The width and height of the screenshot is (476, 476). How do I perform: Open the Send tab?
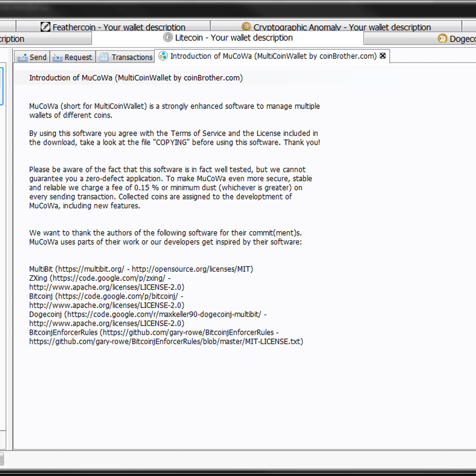point(32,57)
